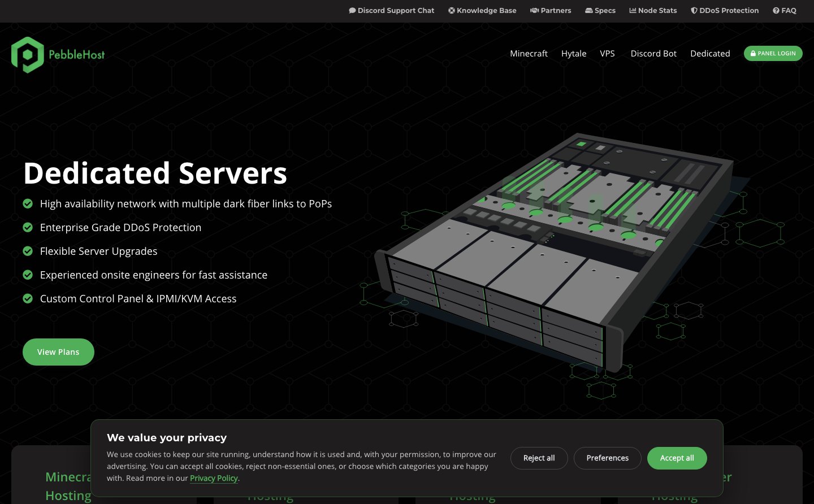Click the Knowledge Base lifebuoy icon
The height and width of the screenshot is (504, 814).
(452, 11)
